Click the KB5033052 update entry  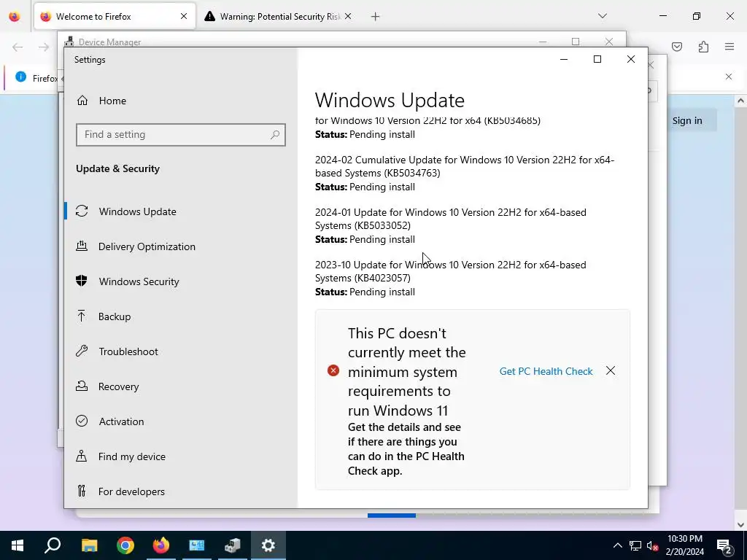point(451,226)
